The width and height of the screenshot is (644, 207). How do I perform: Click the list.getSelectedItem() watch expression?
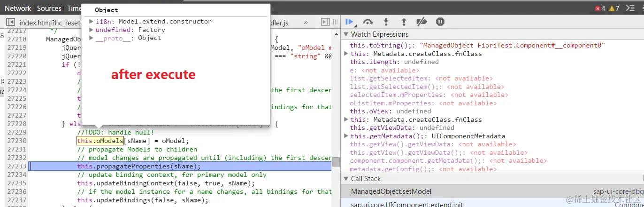tap(427, 87)
